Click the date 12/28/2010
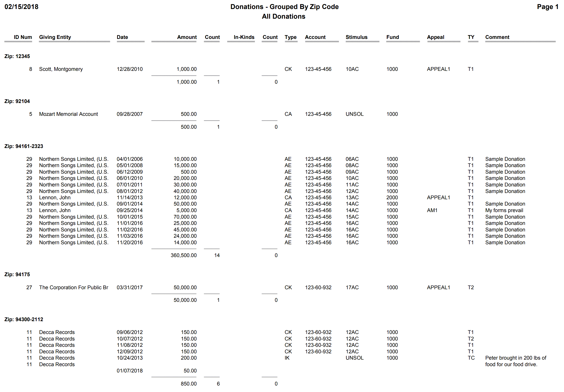 coord(130,69)
